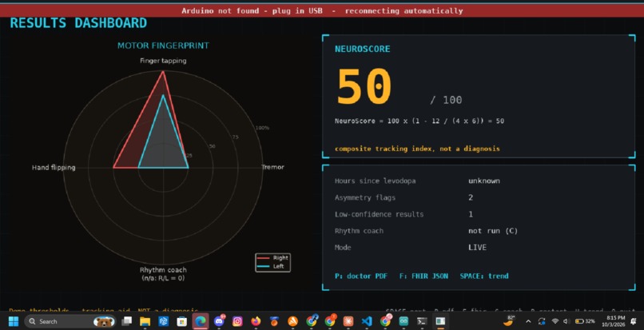Click the Rhythm coach not run (C) value
Viewport: 644px width, 330px height.
pos(493,231)
